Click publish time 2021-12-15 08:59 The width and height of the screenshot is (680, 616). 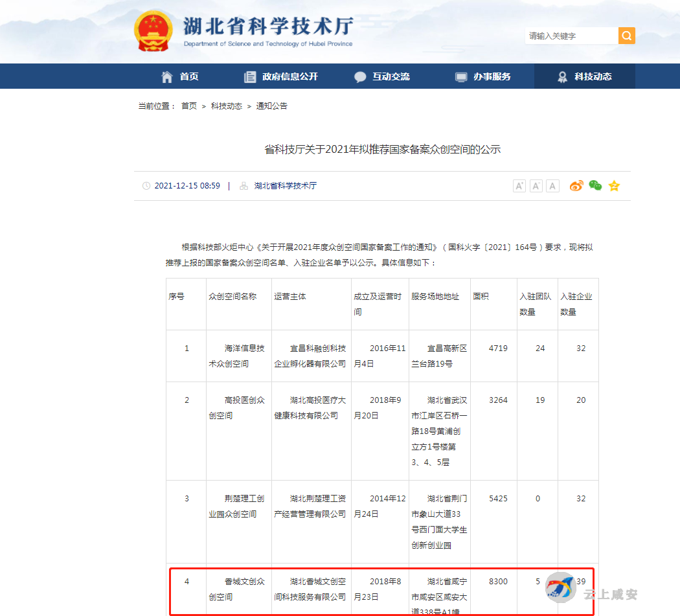pos(187,186)
